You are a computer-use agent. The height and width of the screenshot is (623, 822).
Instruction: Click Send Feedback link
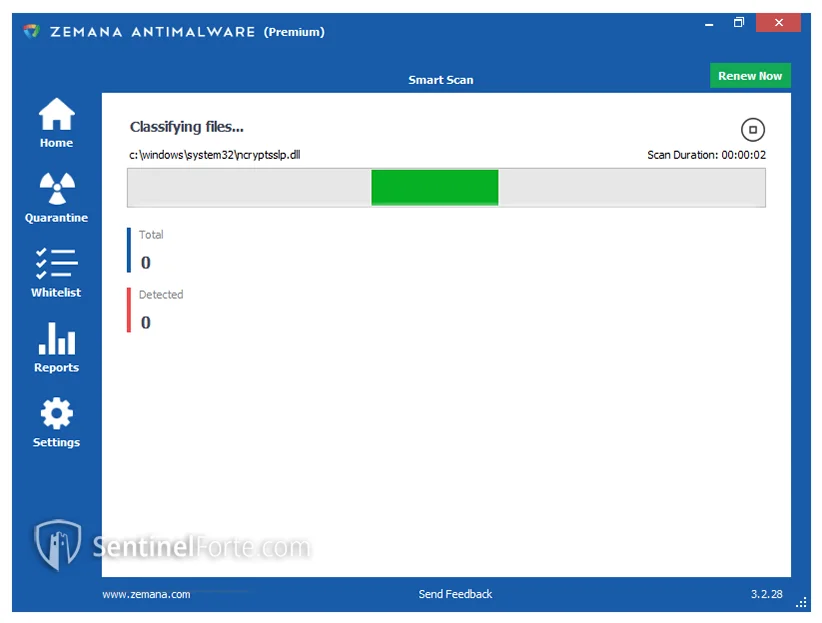(455, 594)
